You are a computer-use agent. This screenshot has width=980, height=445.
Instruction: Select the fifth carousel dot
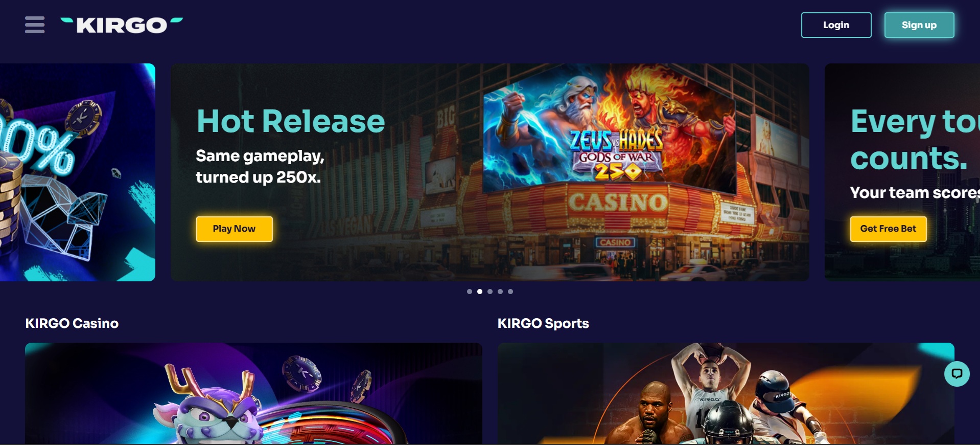click(x=510, y=292)
